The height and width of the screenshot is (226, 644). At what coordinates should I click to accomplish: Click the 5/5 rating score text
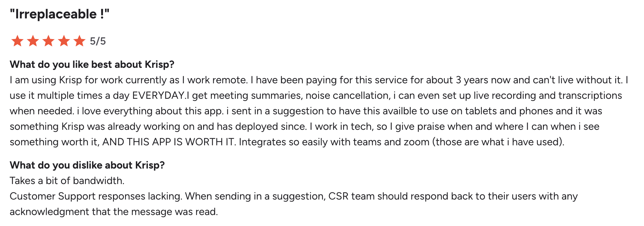[98, 41]
